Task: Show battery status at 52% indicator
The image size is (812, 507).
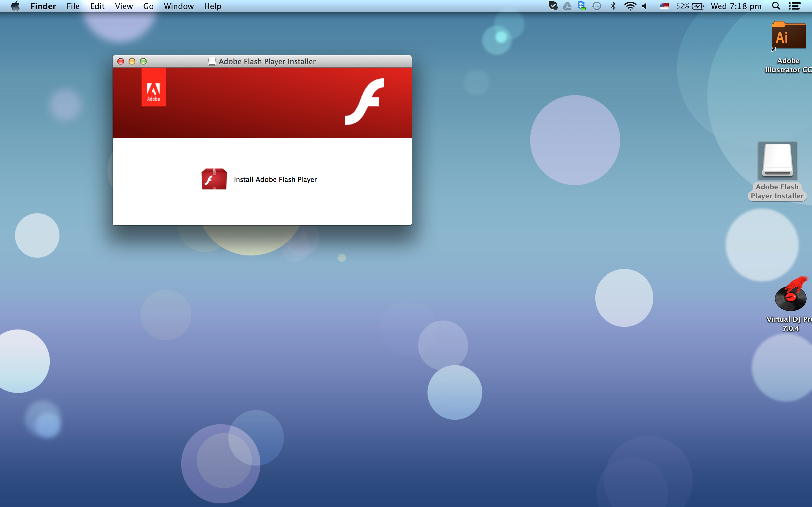Action: click(x=690, y=6)
